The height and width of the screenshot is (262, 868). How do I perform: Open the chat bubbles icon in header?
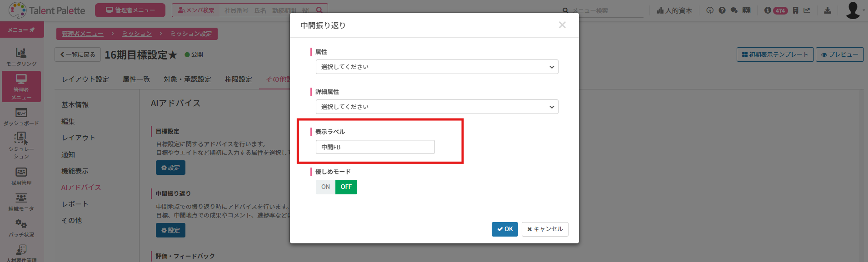click(734, 10)
